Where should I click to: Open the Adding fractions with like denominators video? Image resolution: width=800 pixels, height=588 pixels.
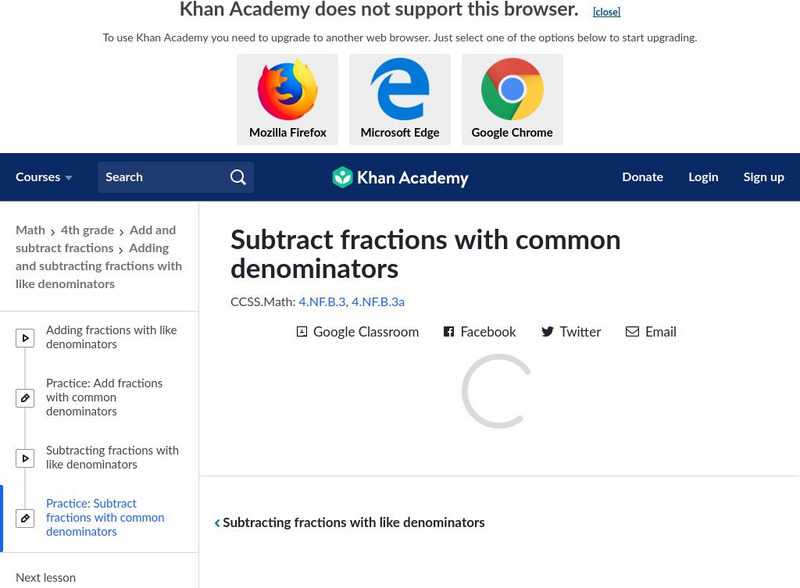pyautogui.click(x=111, y=337)
